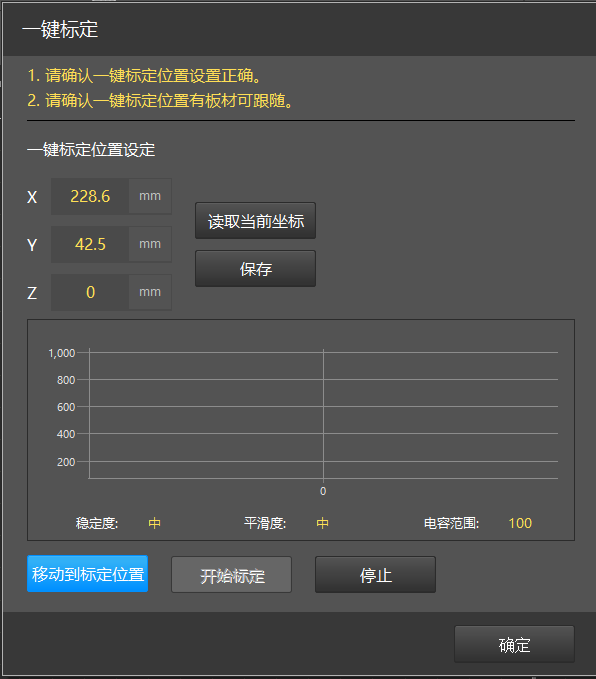Click the 200 gridline label on chart
The image size is (596, 679).
tap(66, 462)
